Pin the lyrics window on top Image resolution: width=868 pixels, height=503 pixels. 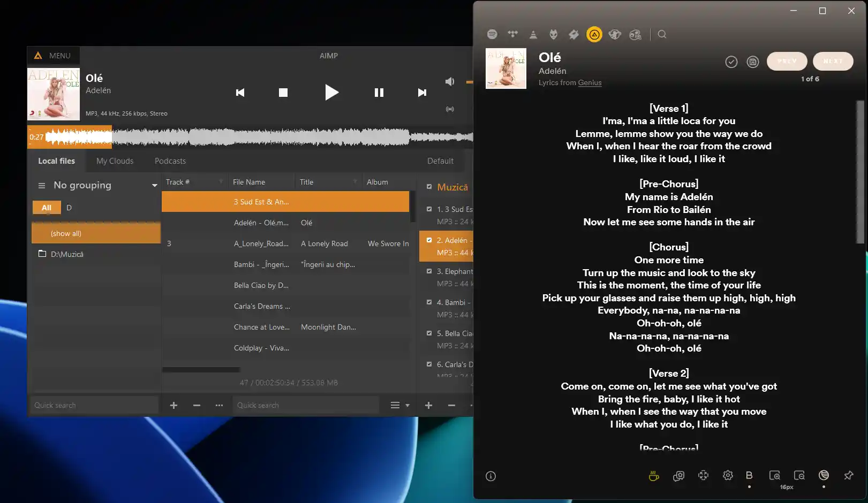pos(849,475)
